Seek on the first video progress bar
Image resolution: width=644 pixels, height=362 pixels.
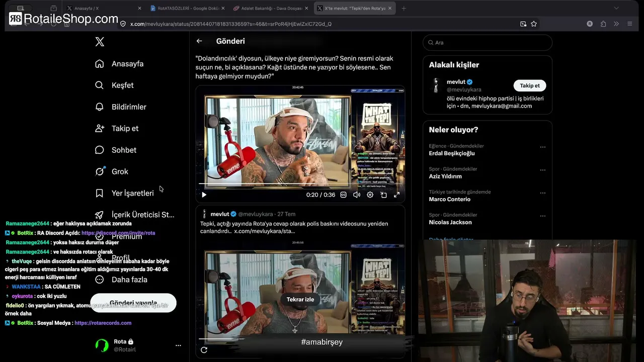pos(300,184)
